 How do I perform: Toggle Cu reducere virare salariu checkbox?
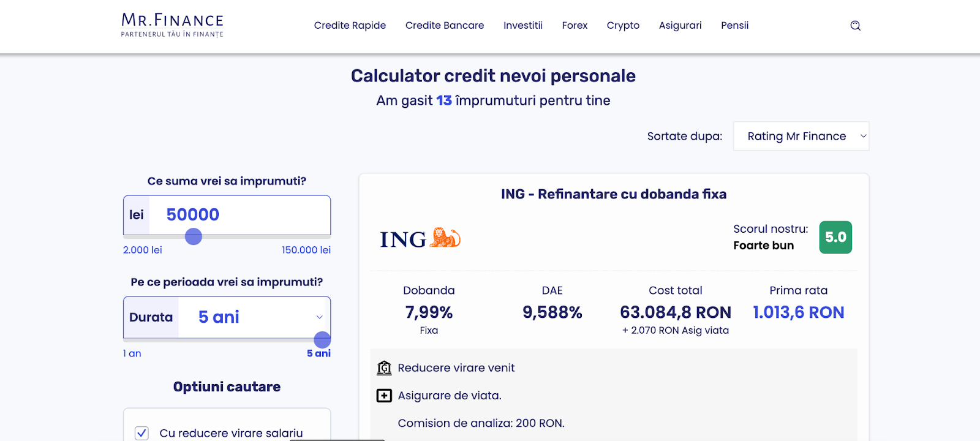click(x=141, y=433)
